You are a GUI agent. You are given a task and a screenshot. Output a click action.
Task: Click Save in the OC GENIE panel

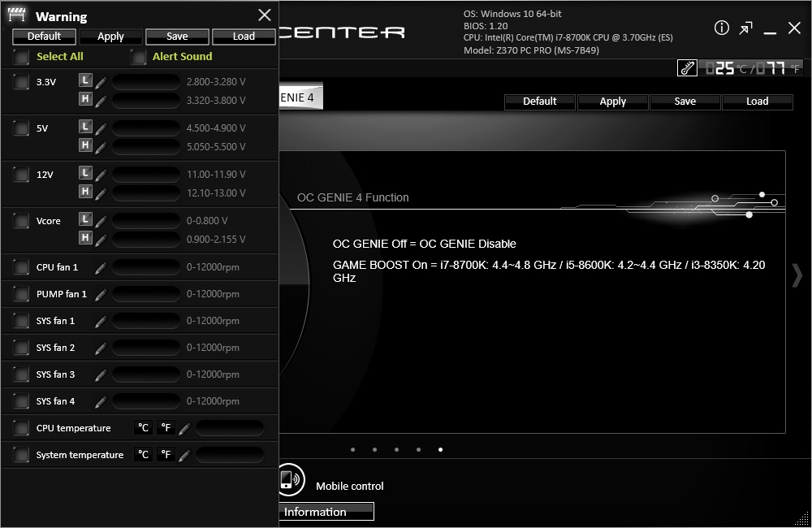pos(685,102)
